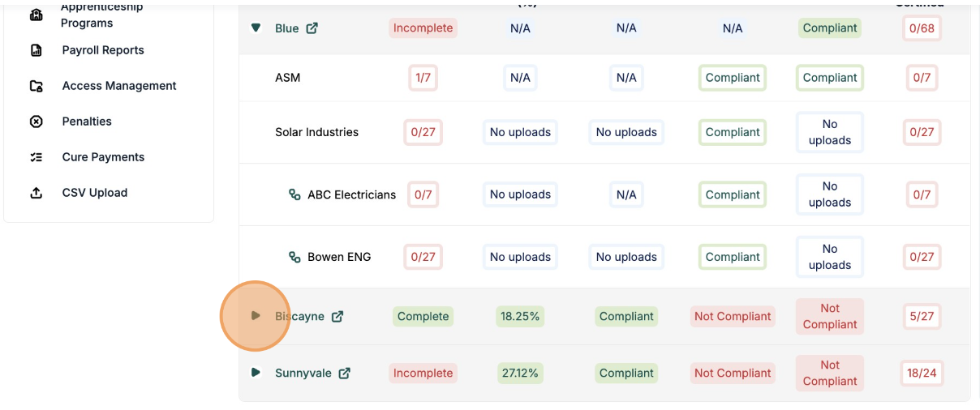This screenshot has width=980, height=410.
Task: Click the 1/7 badge in ASM row
Action: tap(423, 78)
